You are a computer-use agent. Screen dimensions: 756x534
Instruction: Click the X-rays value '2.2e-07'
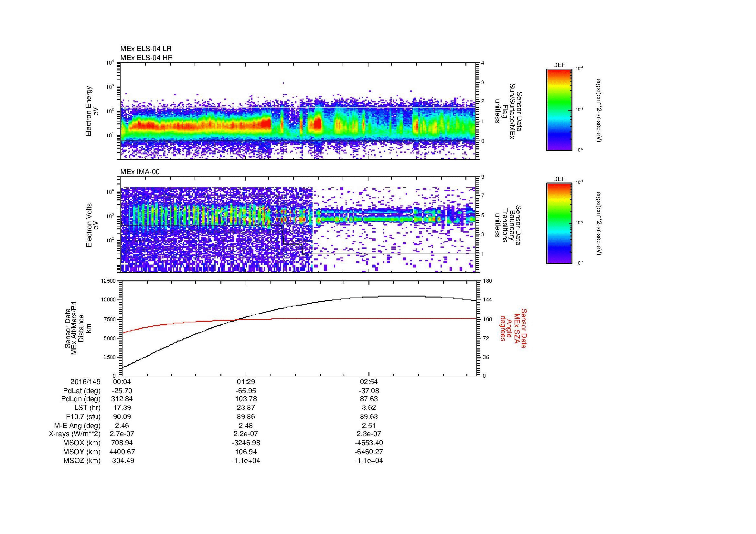(x=246, y=434)
